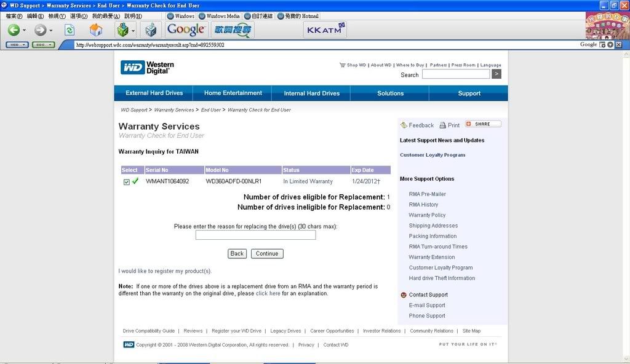Open the Warranty Policy link
The image size is (630, 364).
coord(427,215)
